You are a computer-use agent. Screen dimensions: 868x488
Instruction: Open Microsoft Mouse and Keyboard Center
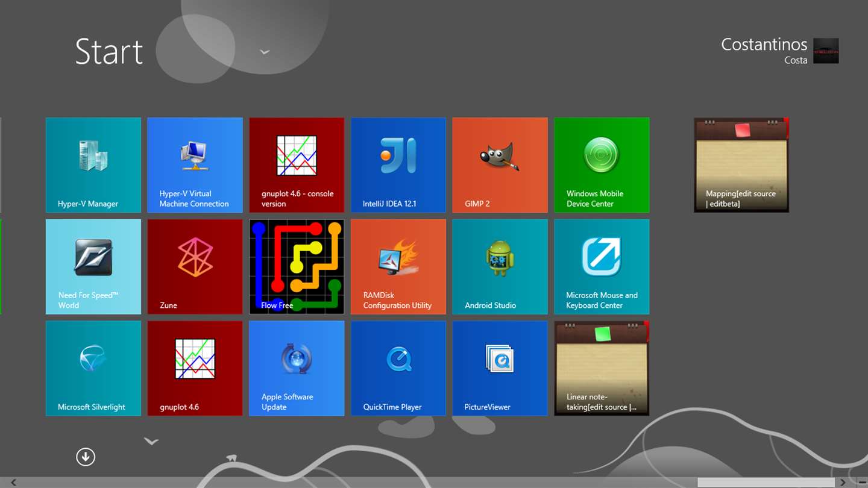[602, 267]
